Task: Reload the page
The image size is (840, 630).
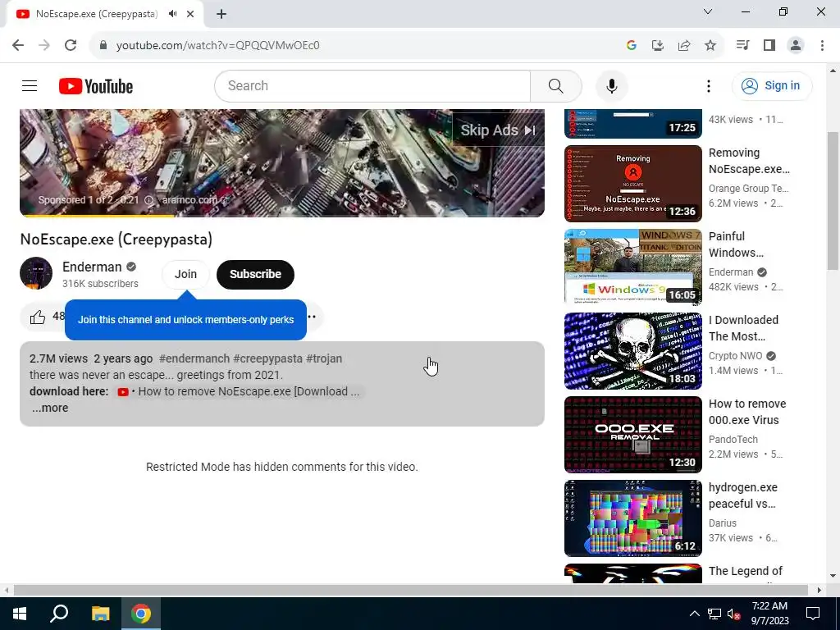Action: 71,45
